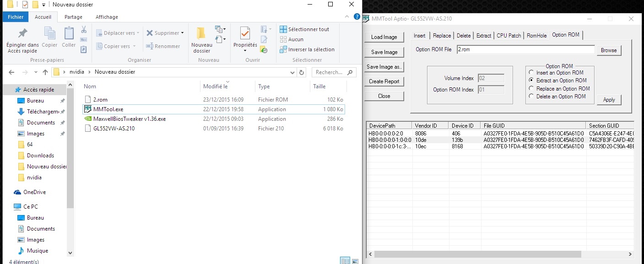Click the Explorer sidebar scrollbar thumb

click(70, 148)
